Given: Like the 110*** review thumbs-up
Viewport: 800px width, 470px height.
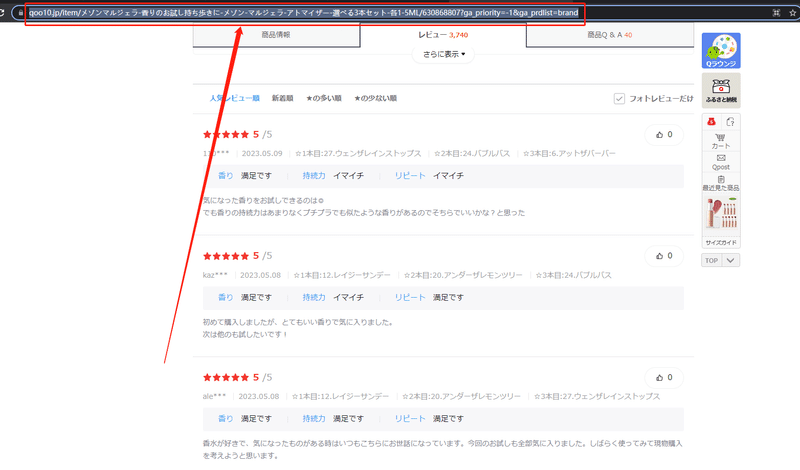Looking at the screenshot, I should (664, 135).
